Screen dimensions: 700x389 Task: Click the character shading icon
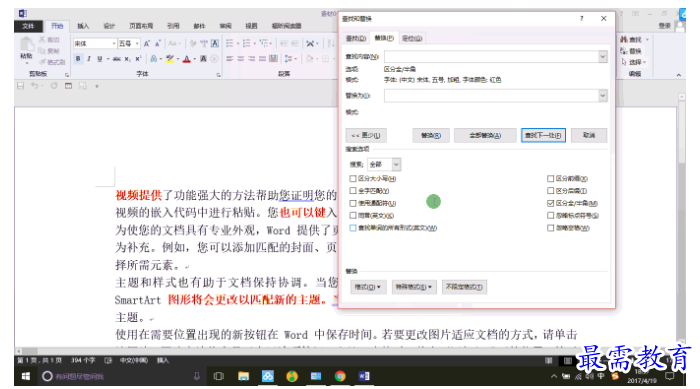point(204,59)
